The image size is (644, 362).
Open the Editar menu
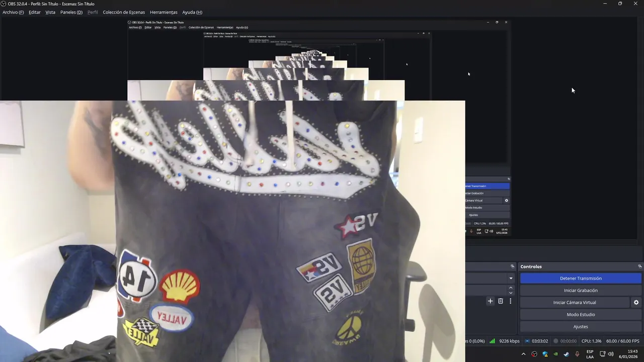35,12
